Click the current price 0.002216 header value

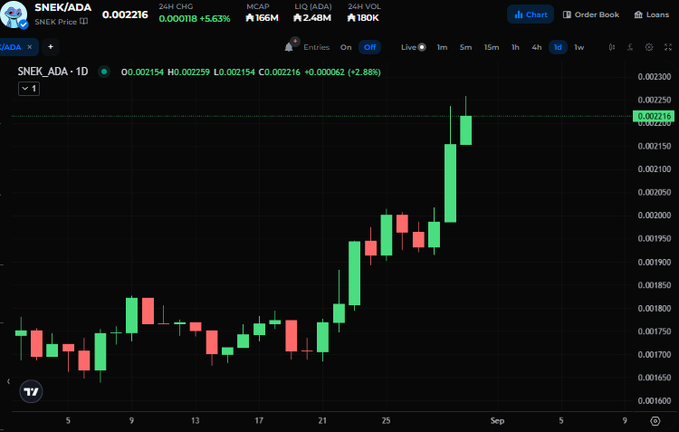pyautogui.click(x=125, y=15)
